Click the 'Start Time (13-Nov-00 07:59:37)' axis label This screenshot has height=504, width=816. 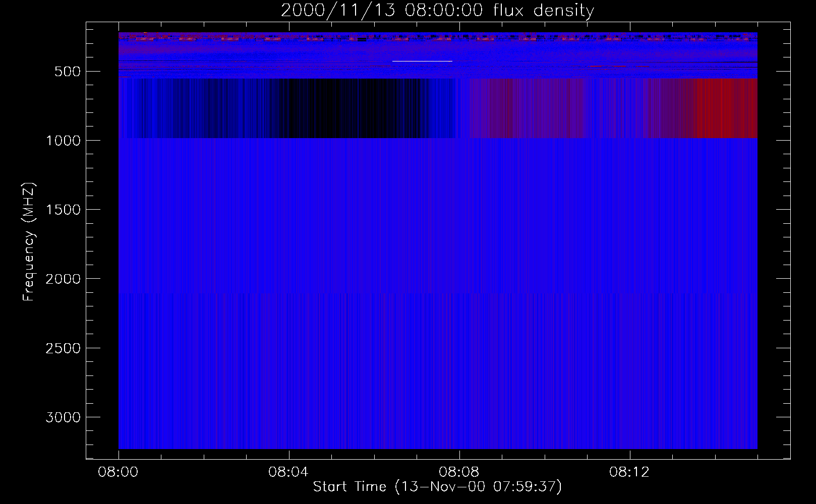(437, 487)
